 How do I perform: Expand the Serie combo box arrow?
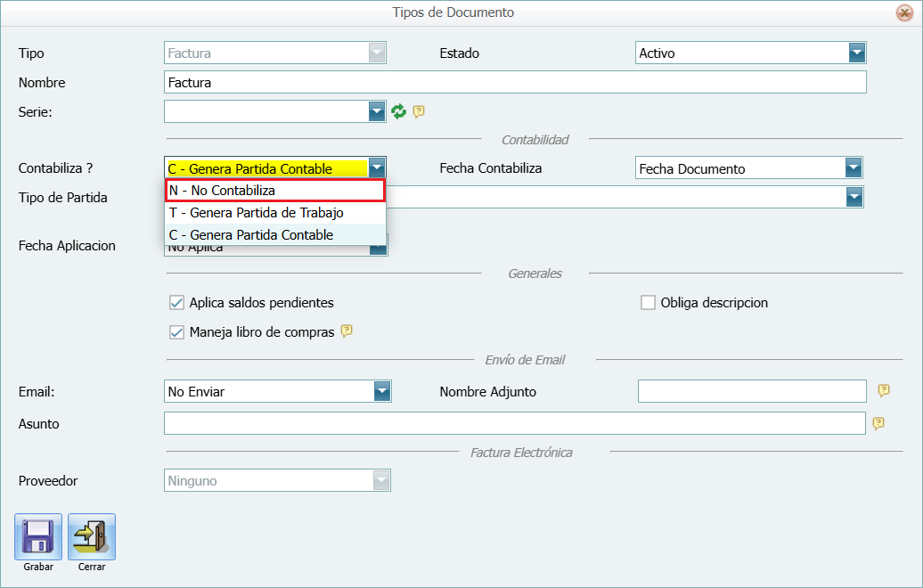(377, 111)
